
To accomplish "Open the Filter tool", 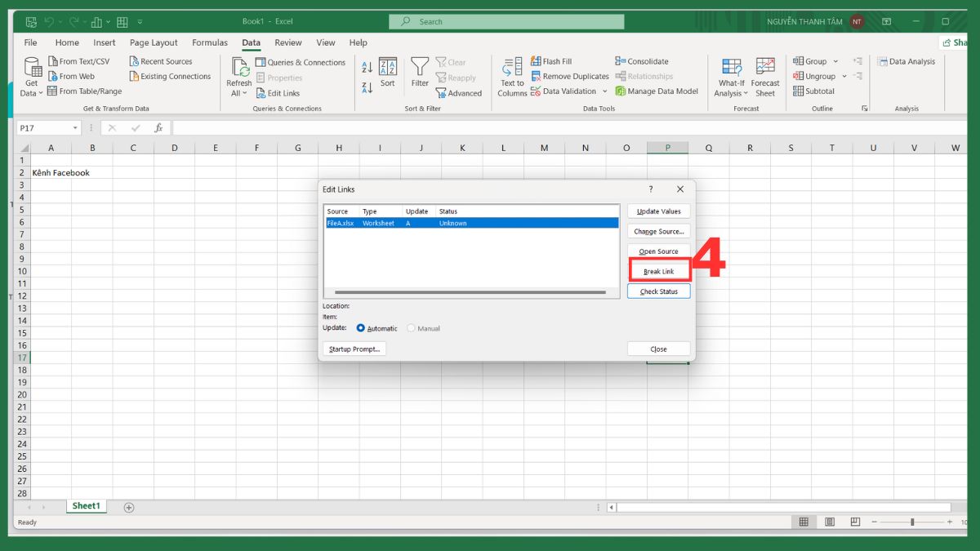I will (x=419, y=75).
